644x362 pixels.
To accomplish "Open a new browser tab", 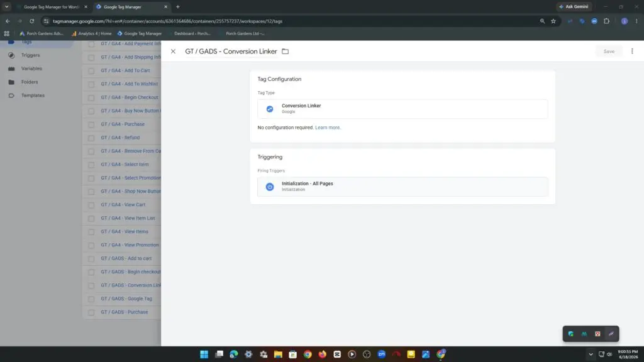I will pos(178,7).
